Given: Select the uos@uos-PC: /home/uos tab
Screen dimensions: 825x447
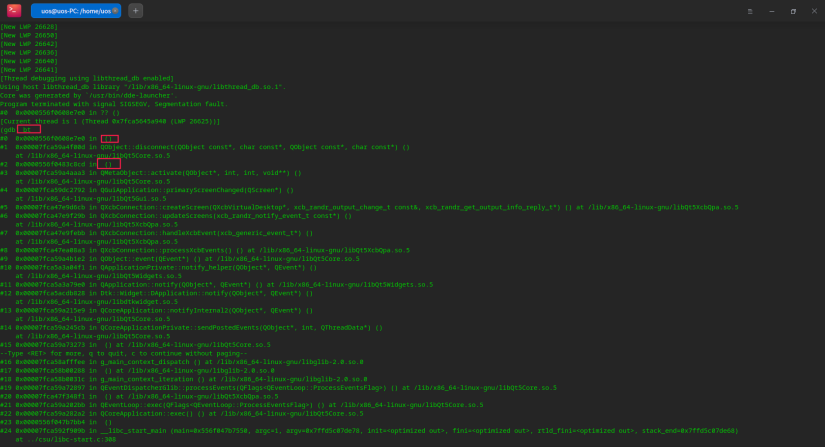Looking at the screenshot, I should 75,10.
